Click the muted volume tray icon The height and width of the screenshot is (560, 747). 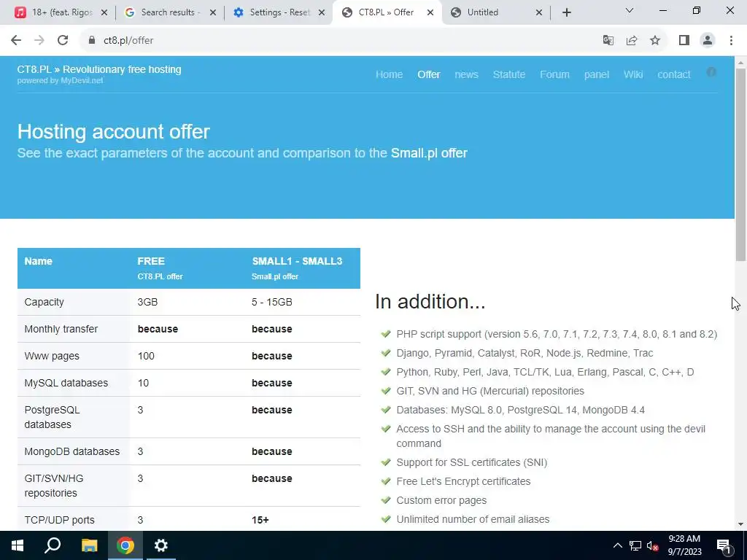coord(653,545)
